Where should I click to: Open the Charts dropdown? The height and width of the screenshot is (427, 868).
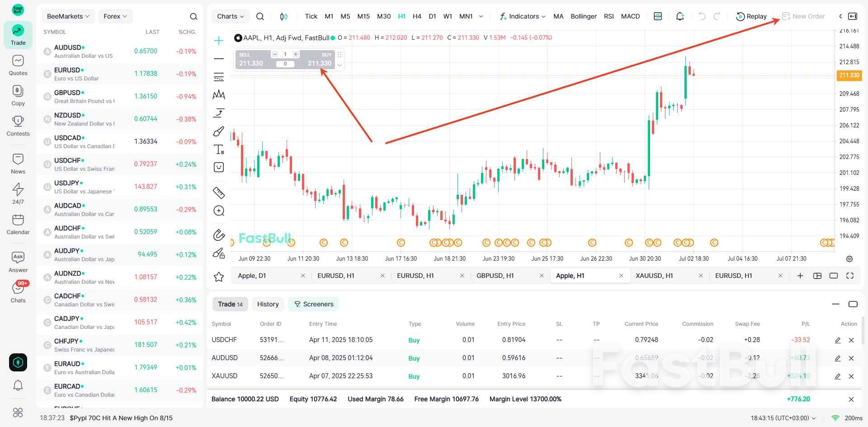click(x=230, y=16)
